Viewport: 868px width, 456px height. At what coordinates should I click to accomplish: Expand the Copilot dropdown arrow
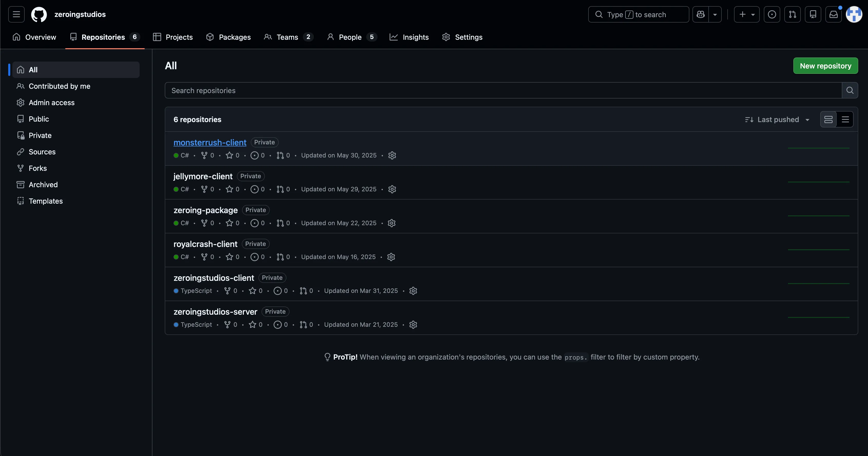(715, 14)
